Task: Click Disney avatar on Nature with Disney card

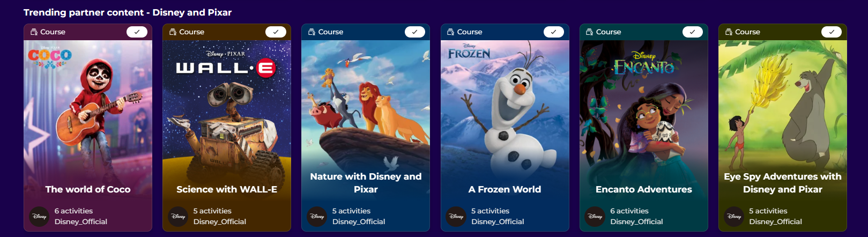Action: pos(317,217)
